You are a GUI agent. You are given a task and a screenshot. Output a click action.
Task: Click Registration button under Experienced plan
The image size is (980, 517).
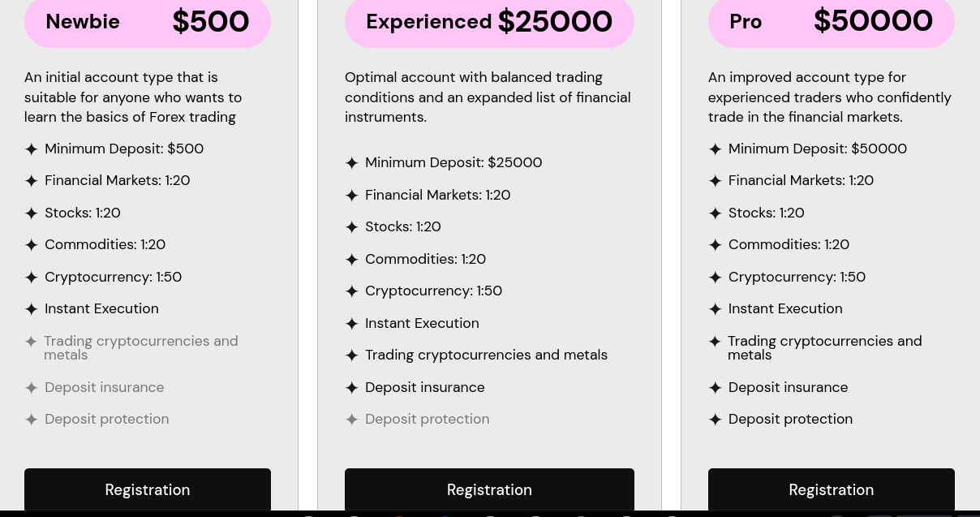[489, 489]
